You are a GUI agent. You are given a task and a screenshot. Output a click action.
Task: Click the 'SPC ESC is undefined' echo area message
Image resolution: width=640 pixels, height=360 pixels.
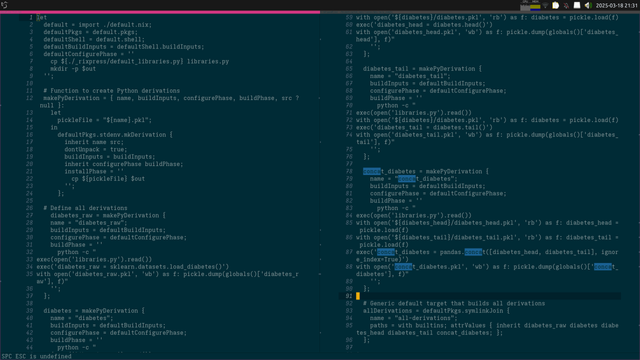pyautogui.click(x=36, y=357)
